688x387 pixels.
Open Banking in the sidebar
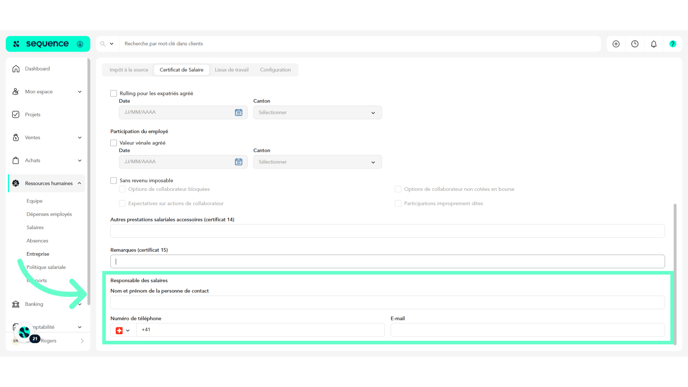coord(34,304)
